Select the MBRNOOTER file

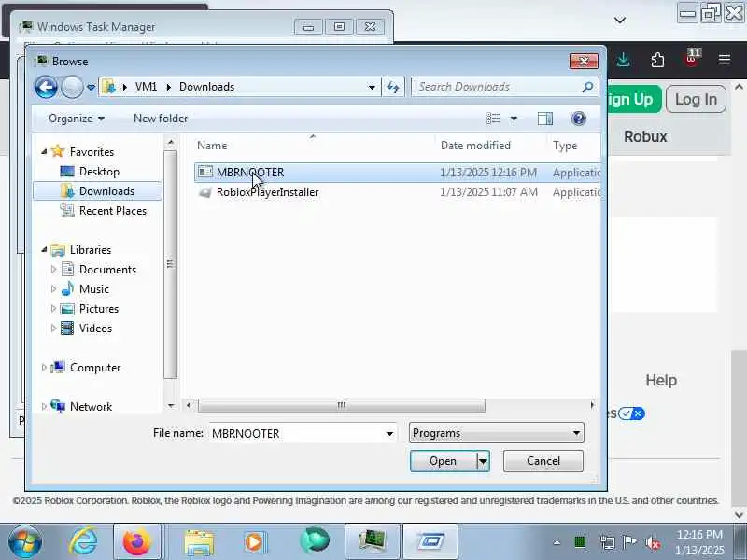click(398, 173)
